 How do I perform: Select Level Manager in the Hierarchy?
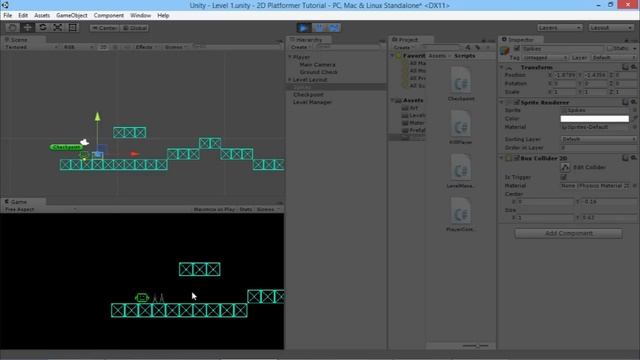pyautogui.click(x=312, y=102)
